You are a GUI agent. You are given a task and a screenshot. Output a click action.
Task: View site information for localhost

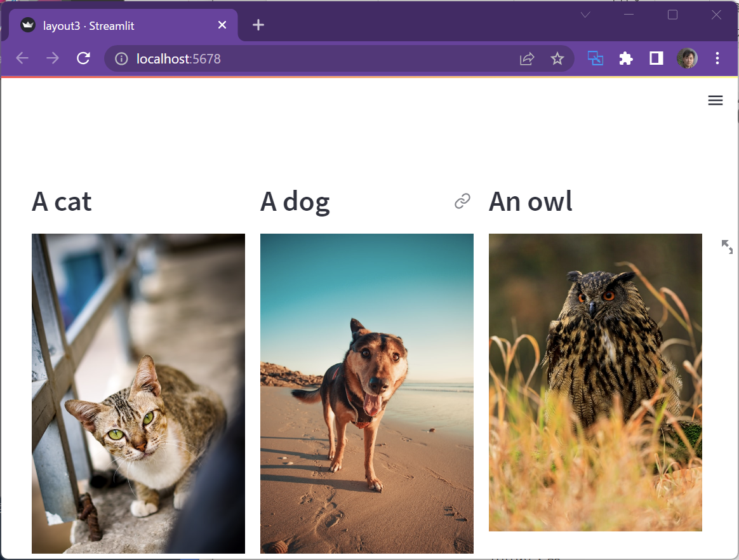tap(121, 59)
